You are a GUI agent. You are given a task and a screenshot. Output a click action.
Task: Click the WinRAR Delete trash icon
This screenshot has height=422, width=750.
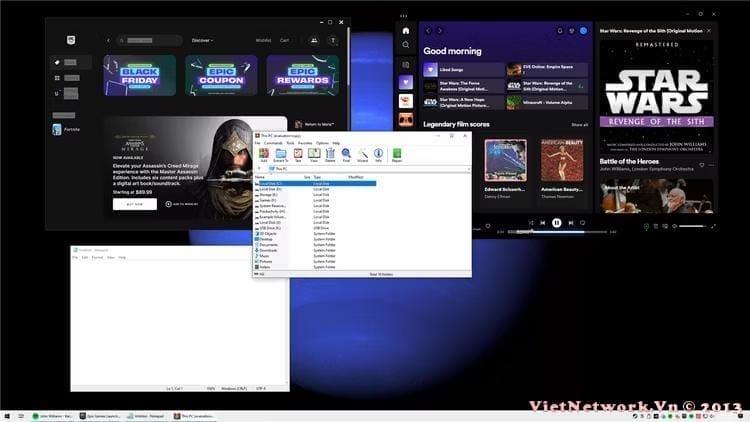(330, 155)
